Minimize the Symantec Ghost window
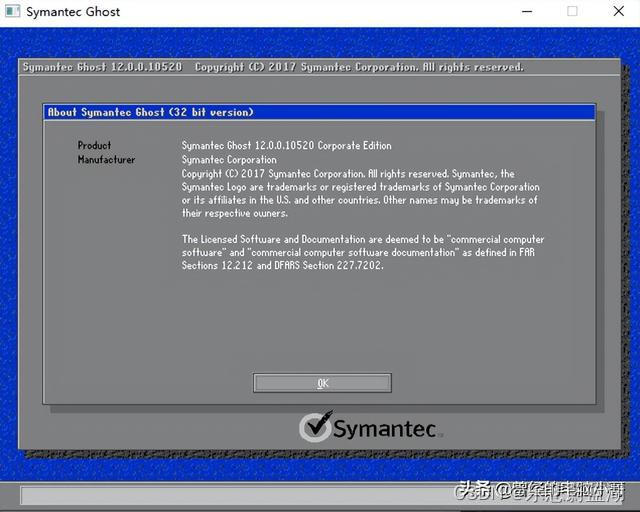Viewport: 640px width, 512px height. 527,11
